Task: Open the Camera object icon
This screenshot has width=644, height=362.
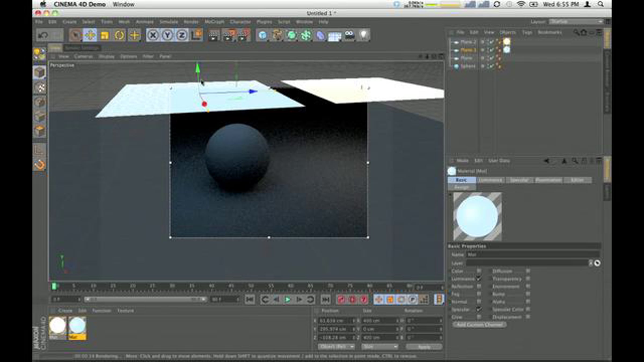Action: point(349,35)
